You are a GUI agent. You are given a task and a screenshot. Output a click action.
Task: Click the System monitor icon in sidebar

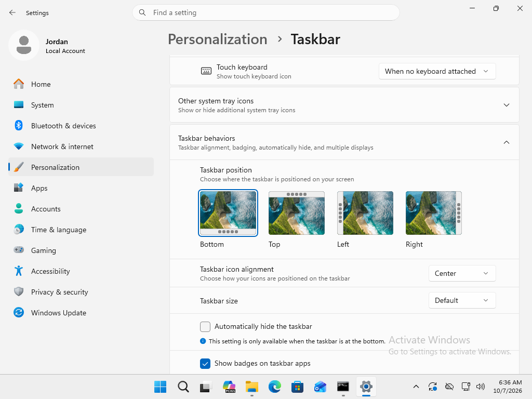click(x=19, y=105)
